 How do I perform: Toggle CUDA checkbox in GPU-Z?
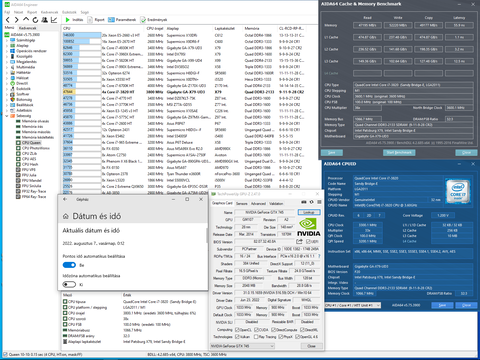256,330
